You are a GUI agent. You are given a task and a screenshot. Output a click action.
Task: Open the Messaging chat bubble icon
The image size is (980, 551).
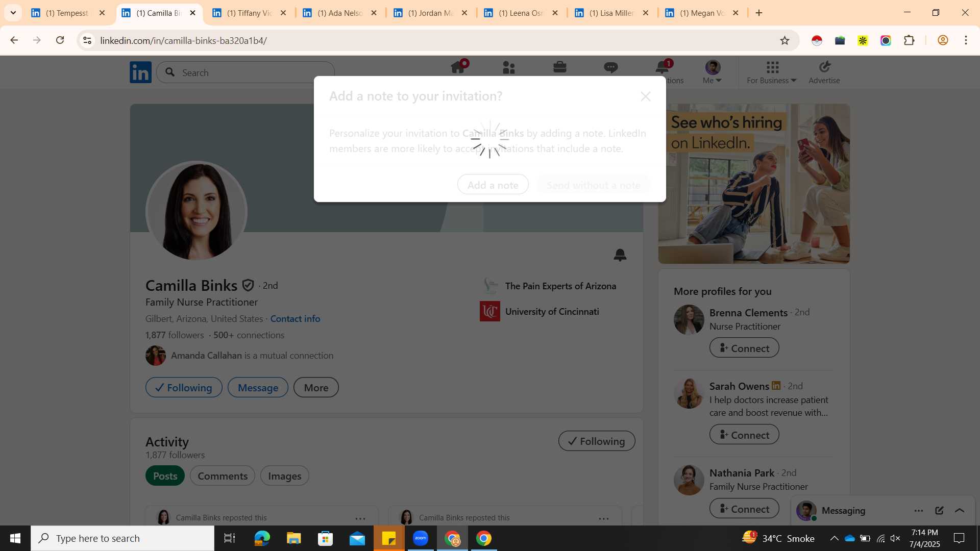tap(611, 67)
